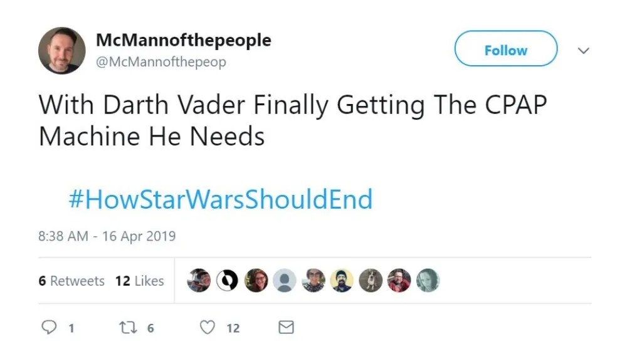This screenshot has height=364, width=627.
Task: Open the tweet timestamp link
Action: coord(105,236)
